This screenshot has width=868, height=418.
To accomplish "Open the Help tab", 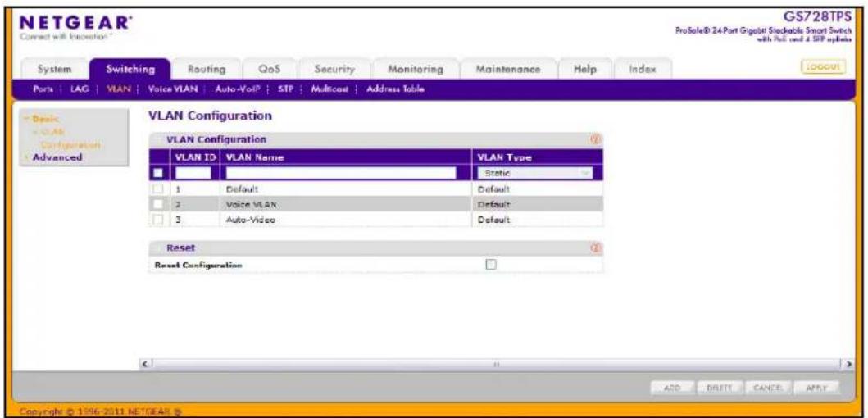I will 584,70.
